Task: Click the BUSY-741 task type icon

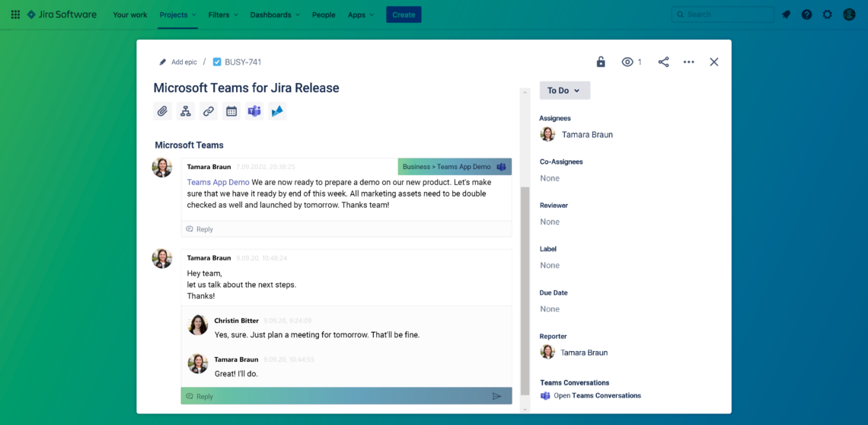Action: [x=217, y=62]
